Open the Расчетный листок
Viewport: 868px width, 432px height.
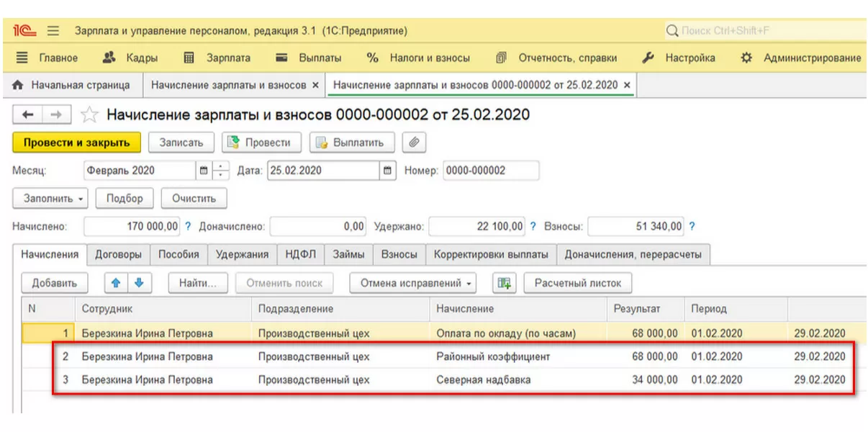pyautogui.click(x=578, y=283)
